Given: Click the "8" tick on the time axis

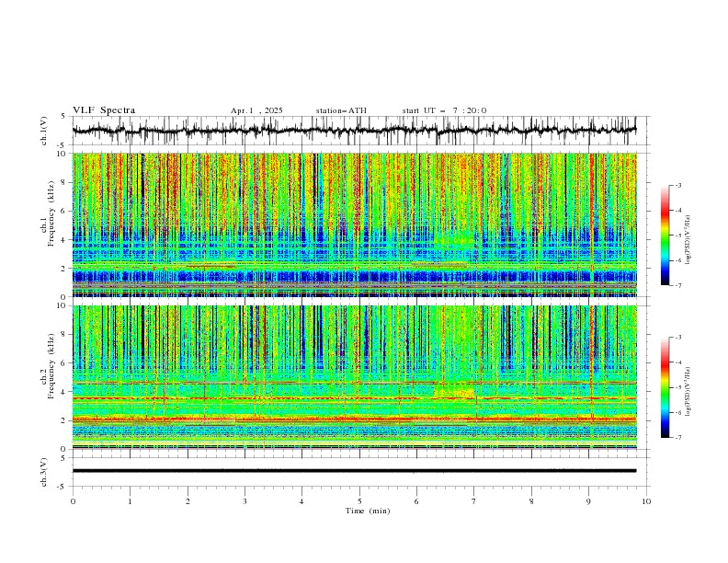Looking at the screenshot, I should coord(531,501).
